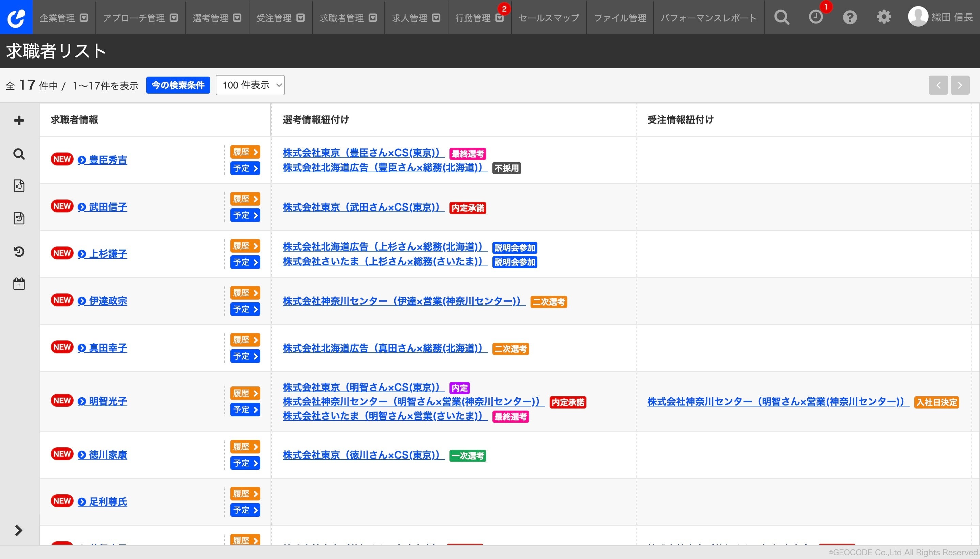Click the app logo home icon
Image resolution: width=980 pixels, height=559 pixels.
(x=16, y=17)
